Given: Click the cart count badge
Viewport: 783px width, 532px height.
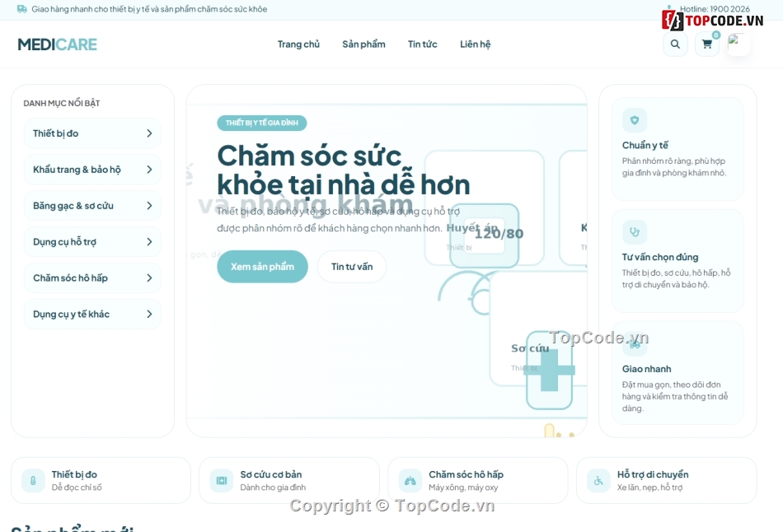Looking at the screenshot, I should pos(716,35).
